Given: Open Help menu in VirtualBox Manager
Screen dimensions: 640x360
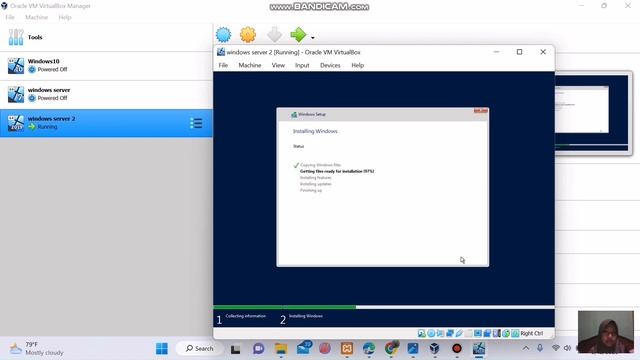Looking at the screenshot, I should point(65,17).
